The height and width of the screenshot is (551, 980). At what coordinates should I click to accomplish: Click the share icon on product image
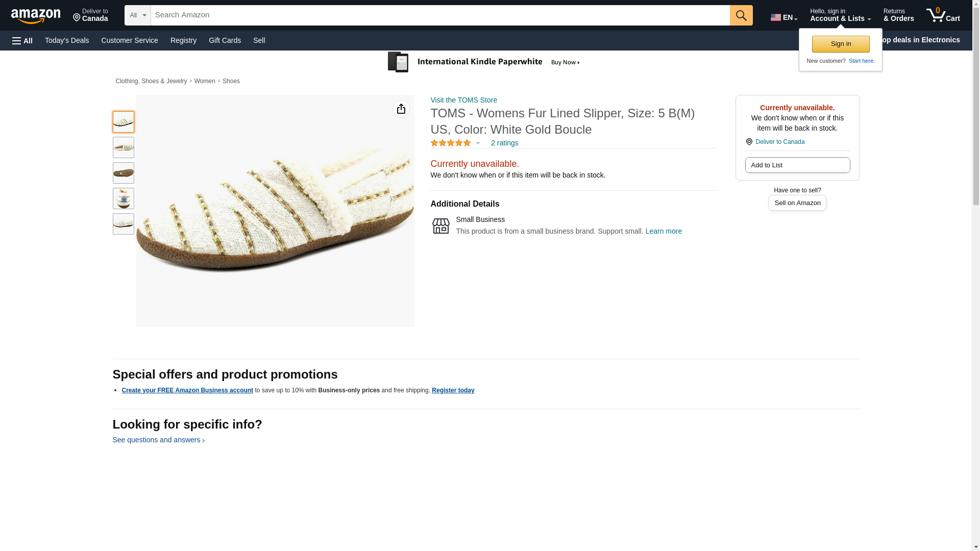pos(401,109)
